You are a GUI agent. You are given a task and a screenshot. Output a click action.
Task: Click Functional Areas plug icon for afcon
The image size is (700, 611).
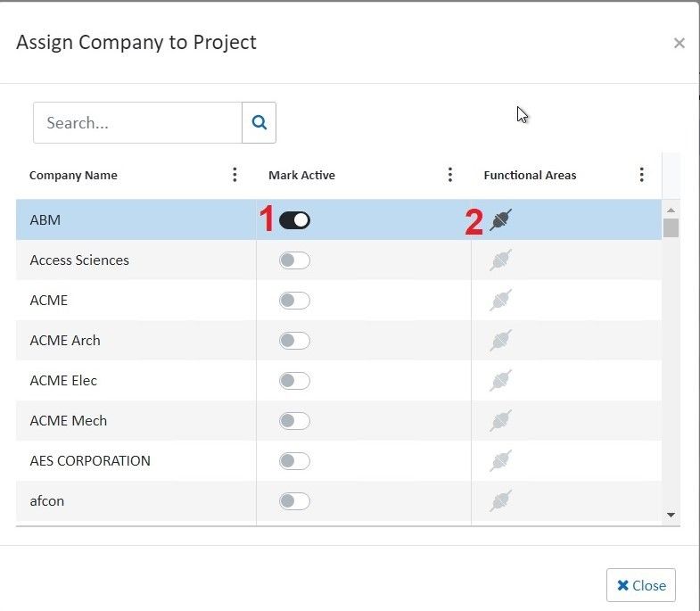501,501
